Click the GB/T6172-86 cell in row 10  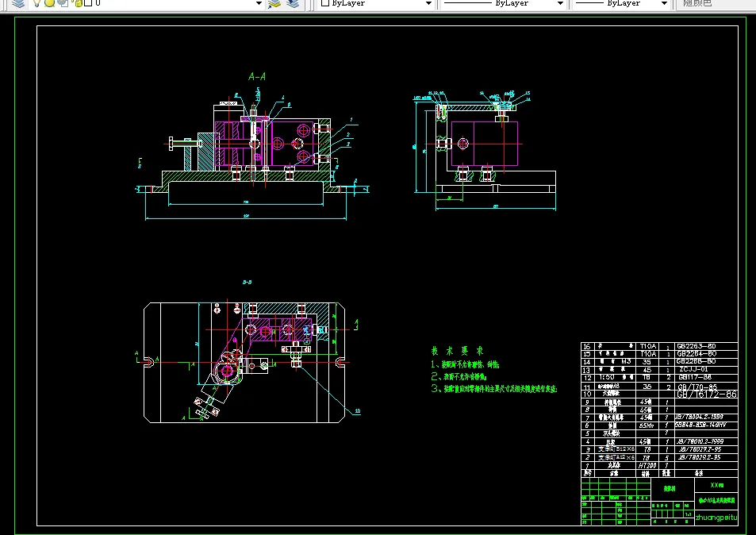coord(707,395)
